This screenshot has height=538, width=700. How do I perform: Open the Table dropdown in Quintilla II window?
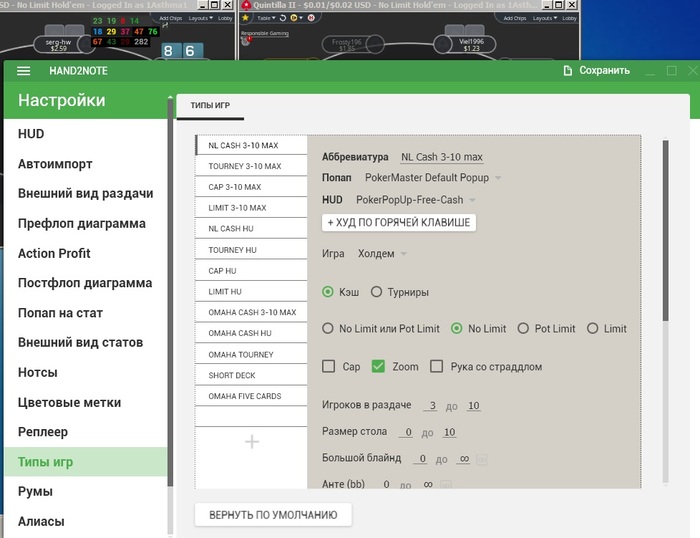[266, 18]
